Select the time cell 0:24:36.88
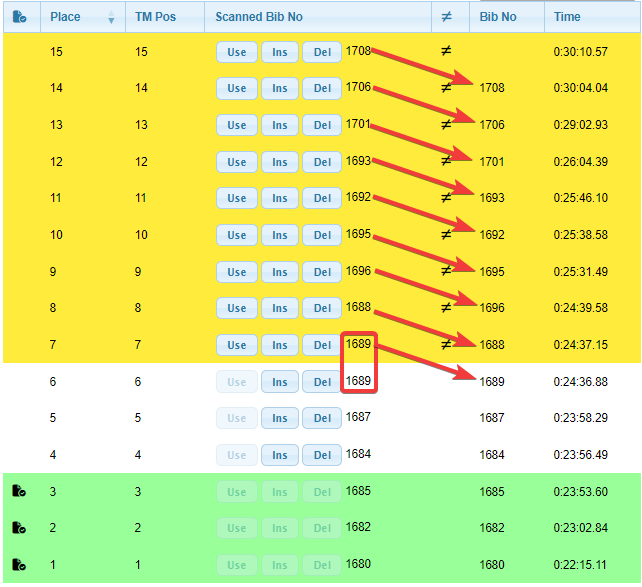The image size is (642, 587). click(x=581, y=382)
